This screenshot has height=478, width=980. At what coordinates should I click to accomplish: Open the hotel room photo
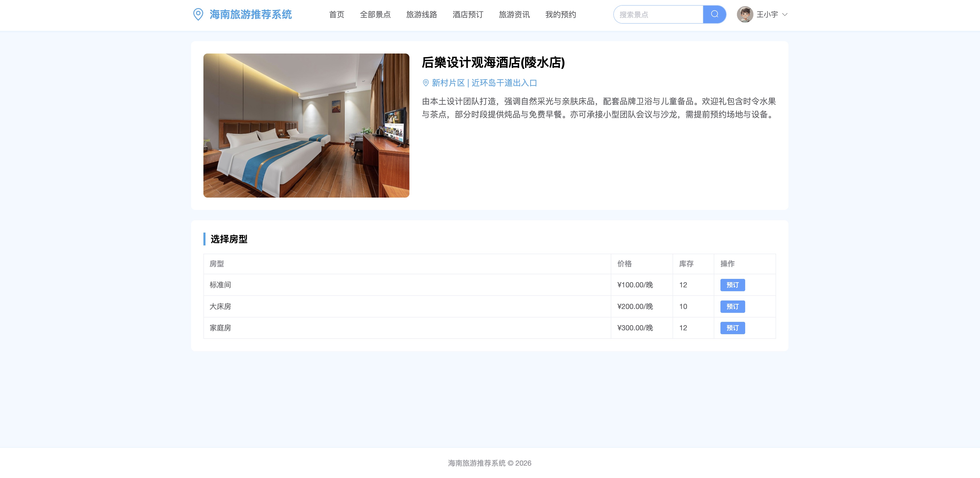(x=306, y=125)
